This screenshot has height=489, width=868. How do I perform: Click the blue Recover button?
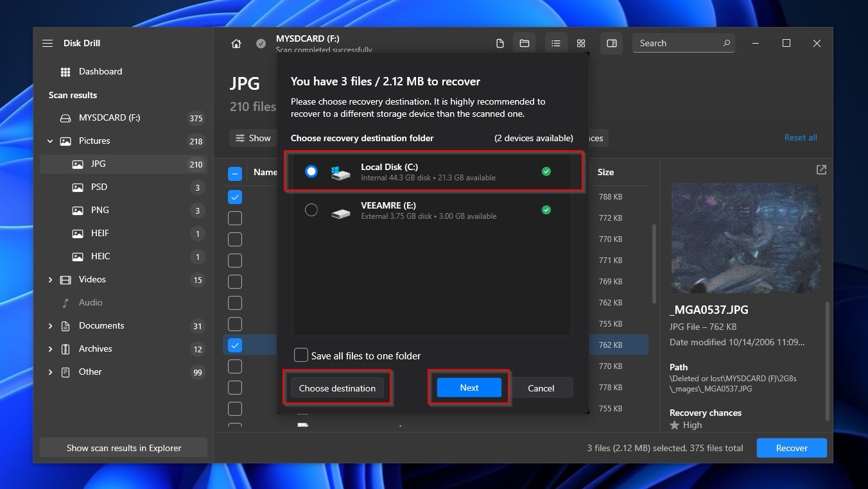click(x=792, y=448)
